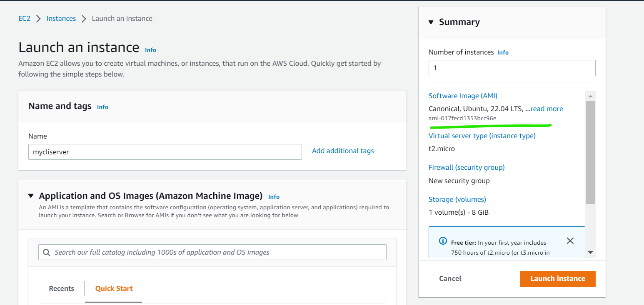Click the Number of instances field
The width and height of the screenshot is (644, 305).
click(x=512, y=68)
